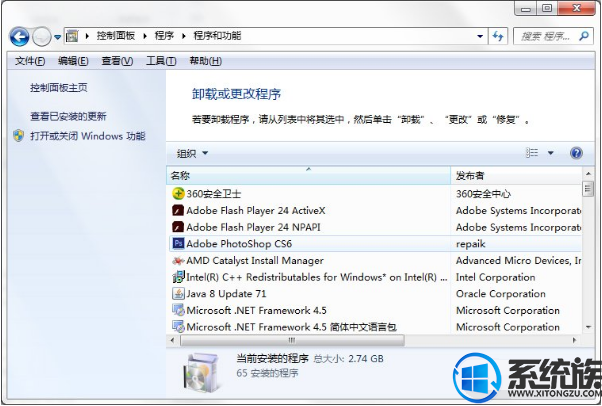The image size is (602, 406).
Task: Click the Microsoft .NET Framework 4.5 icon
Action: 178,310
